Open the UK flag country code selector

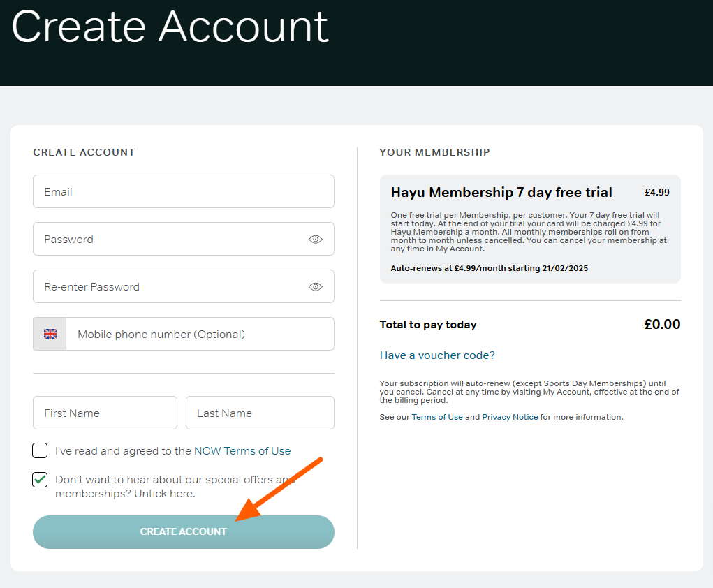tap(50, 334)
